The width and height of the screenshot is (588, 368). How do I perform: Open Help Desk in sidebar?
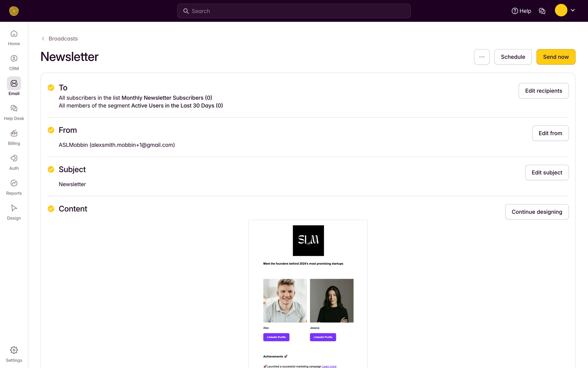click(14, 108)
